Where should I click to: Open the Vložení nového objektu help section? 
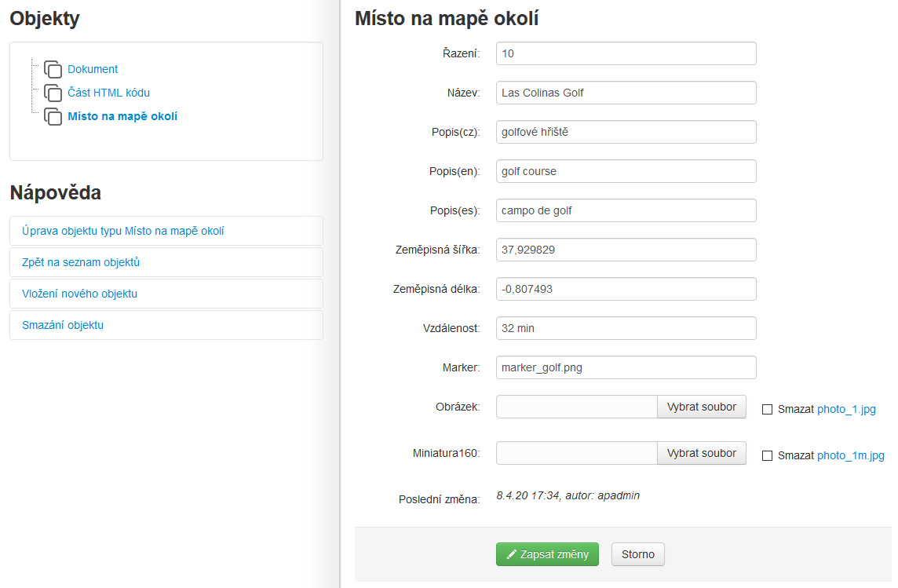pyautogui.click(x=80, y=294)
